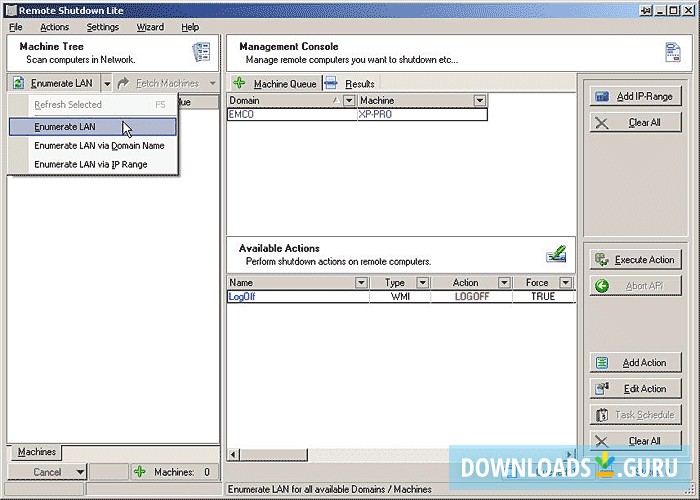Image resolution: width=700 pixels, height=500 pixels.
Task: Click the Management Console header icon
Action: click(x=673, y=52)
